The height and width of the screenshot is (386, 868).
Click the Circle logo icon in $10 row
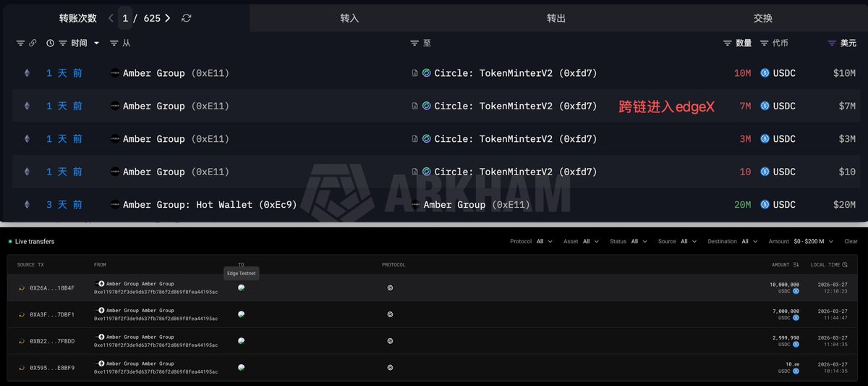pyautogui.click(x=427, y=172)
